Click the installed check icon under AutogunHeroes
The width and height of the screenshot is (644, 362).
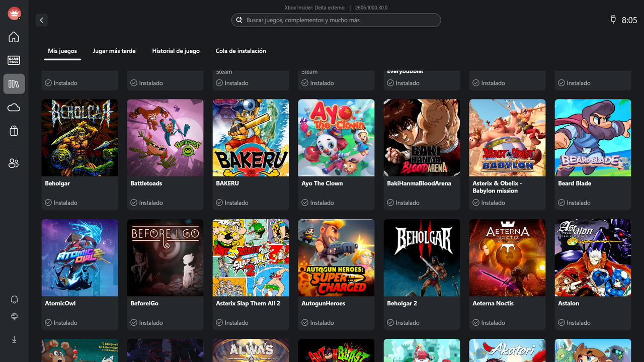(305, 323)
